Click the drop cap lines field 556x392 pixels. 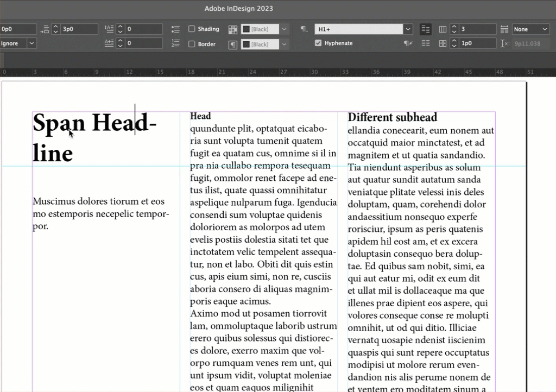(x=143, y=29)
